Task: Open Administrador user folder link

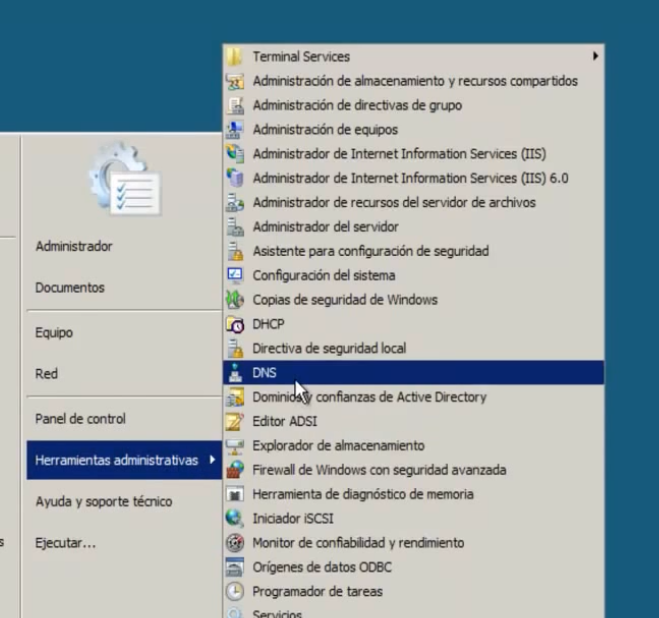Action: (74, 246)
